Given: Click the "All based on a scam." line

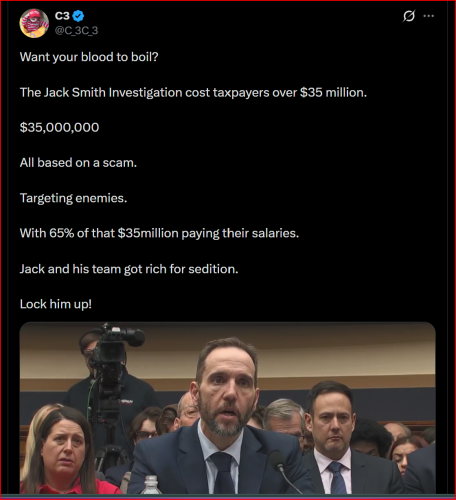Looking at the screenshot, I should [78, 163].
